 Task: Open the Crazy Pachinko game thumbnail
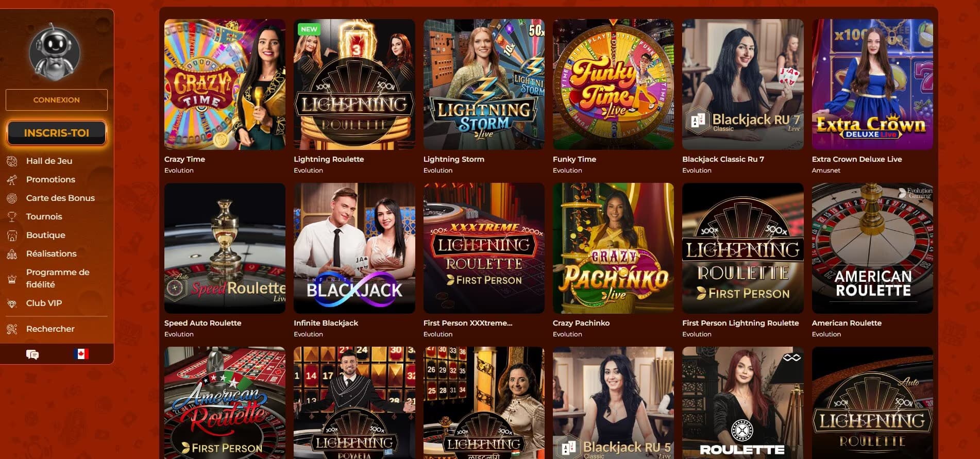point(613,248)
